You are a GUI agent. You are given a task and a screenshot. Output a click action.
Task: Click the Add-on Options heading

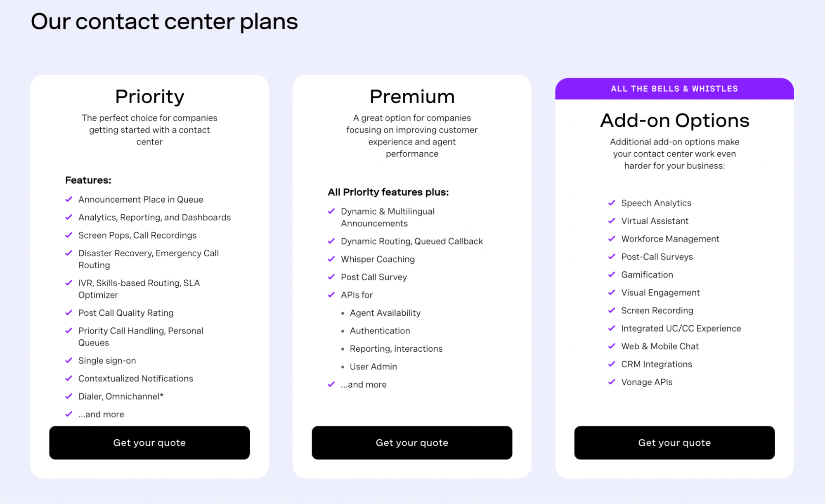(674, 121)
